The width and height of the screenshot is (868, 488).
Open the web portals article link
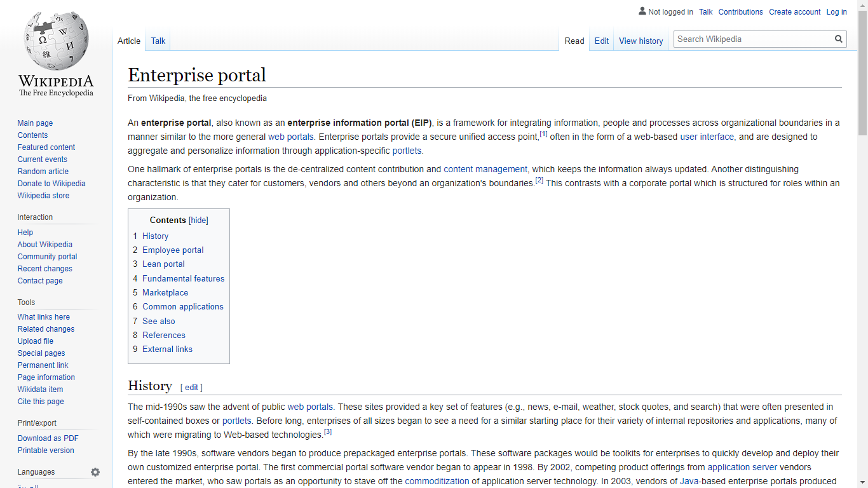(290, 137)
